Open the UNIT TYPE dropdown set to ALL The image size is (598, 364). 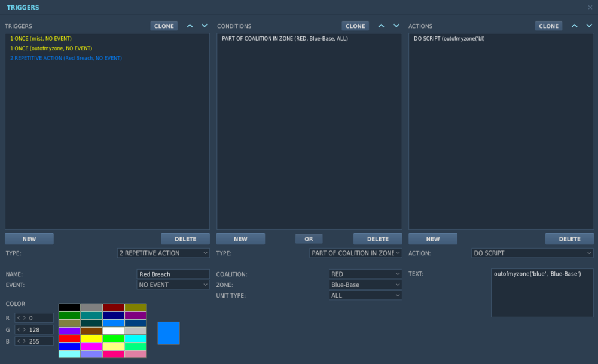click(365, 295)
